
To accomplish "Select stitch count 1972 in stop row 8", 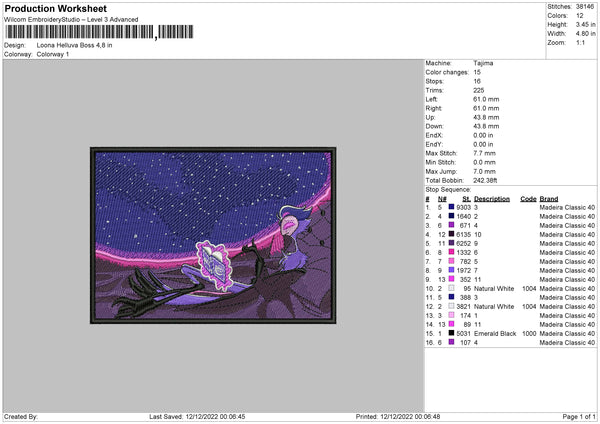I will [463, 271].
